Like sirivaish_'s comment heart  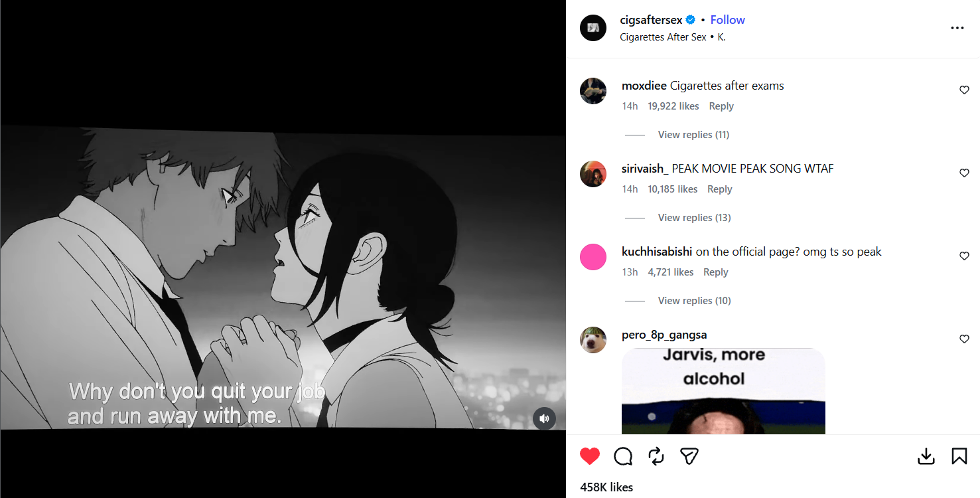(964, 173)
